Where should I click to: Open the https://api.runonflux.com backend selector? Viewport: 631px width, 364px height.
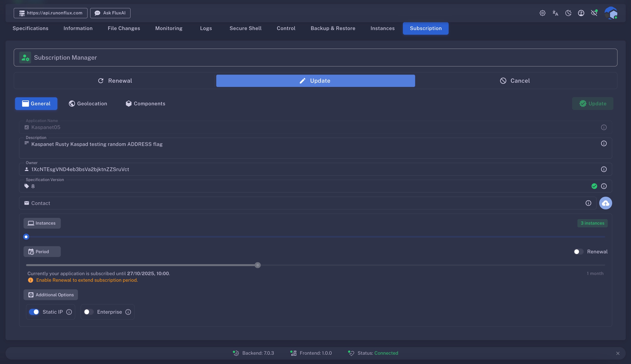51,13
